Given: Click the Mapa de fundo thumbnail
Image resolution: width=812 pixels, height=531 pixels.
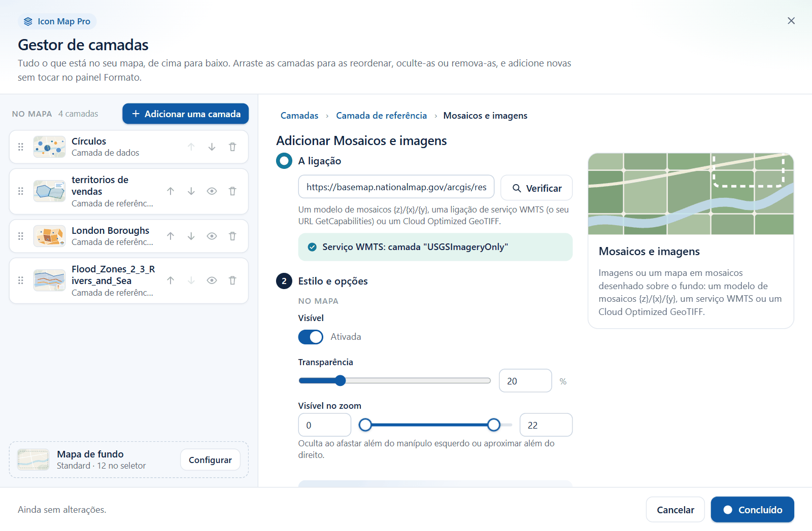Looking at the screenshot, I should [33, 460].
